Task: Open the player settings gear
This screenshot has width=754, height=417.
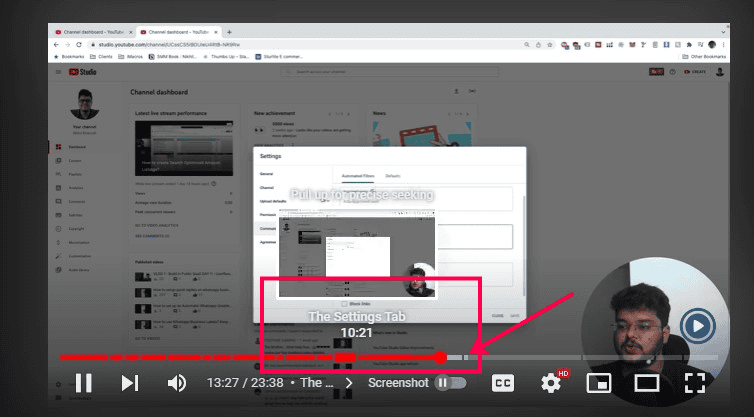Action: pos(550,383)
